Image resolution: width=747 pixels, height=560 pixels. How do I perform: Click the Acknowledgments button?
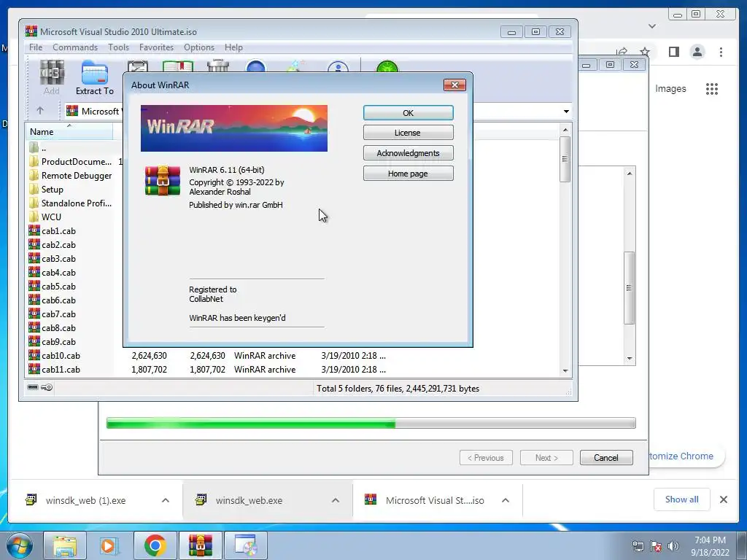[409, 153]
